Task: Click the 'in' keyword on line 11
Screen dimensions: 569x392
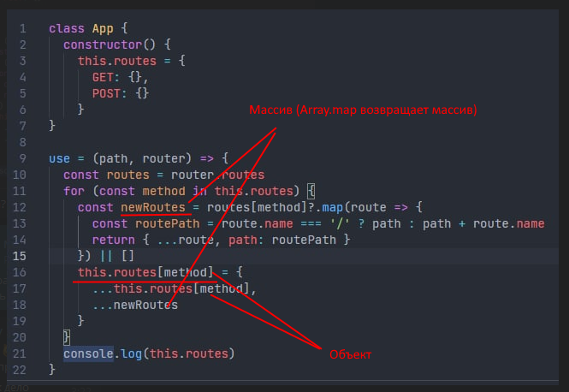Action: pyautogui.click(x=199, y=191)
